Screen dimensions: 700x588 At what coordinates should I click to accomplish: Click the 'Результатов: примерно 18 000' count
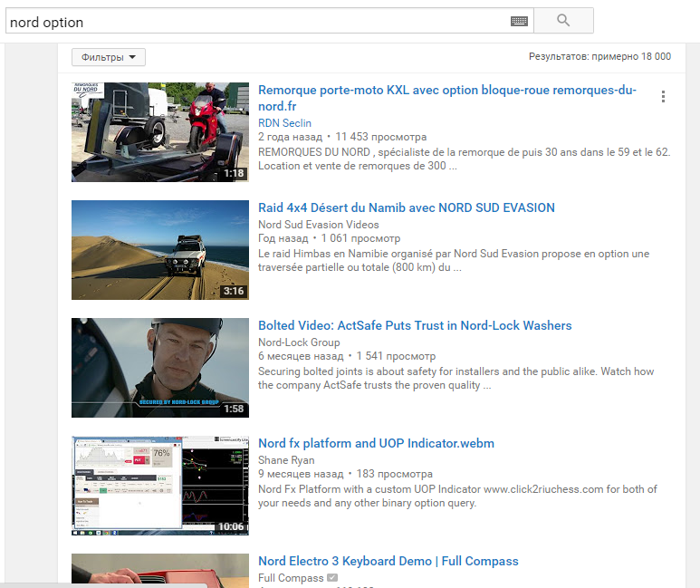pos(599,56)
